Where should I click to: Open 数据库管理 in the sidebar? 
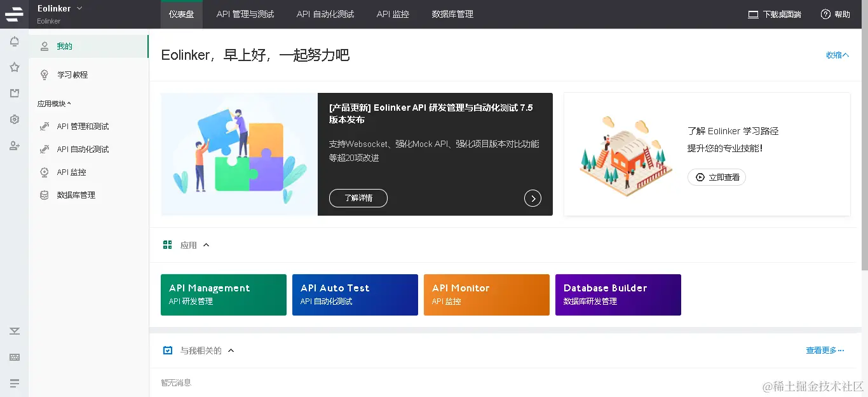(x=88, y=195)
